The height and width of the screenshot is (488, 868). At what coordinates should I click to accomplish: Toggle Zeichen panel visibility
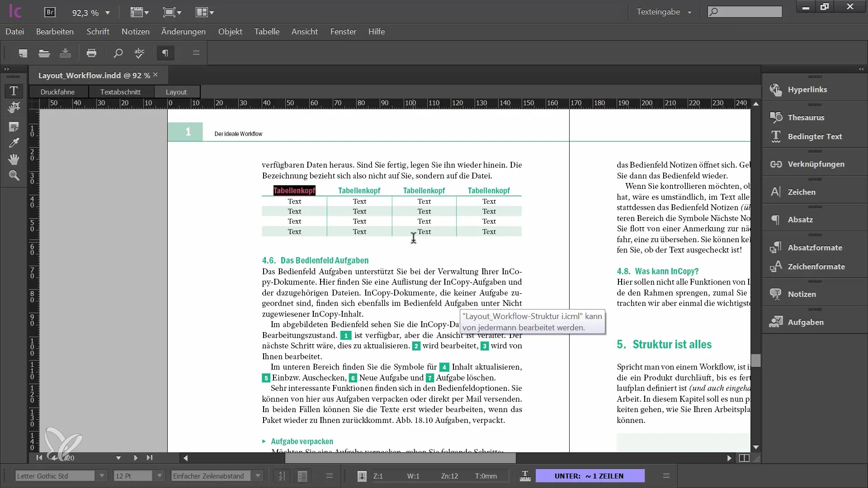[801, 191]
